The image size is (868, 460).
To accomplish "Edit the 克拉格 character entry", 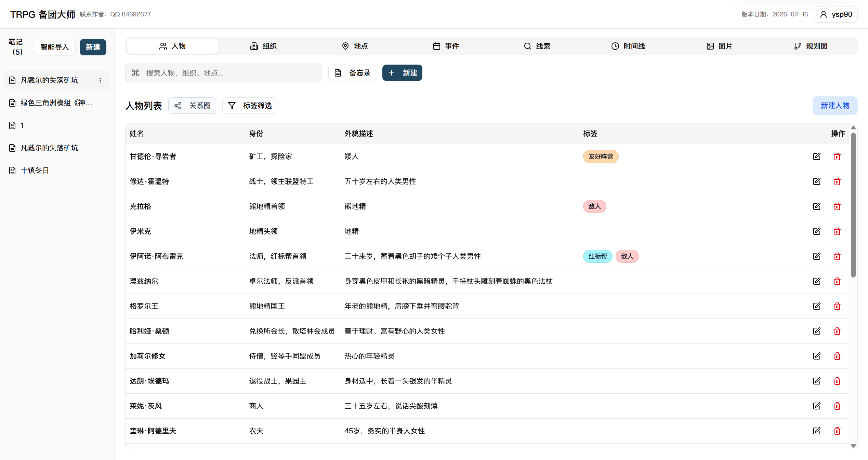I will [817, 206].
